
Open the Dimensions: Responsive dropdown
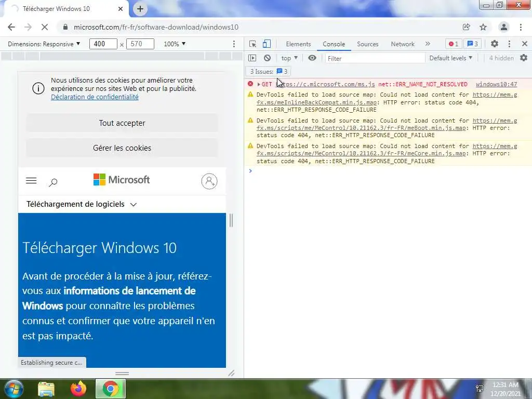pyautogui.click(x=44, y=44)
